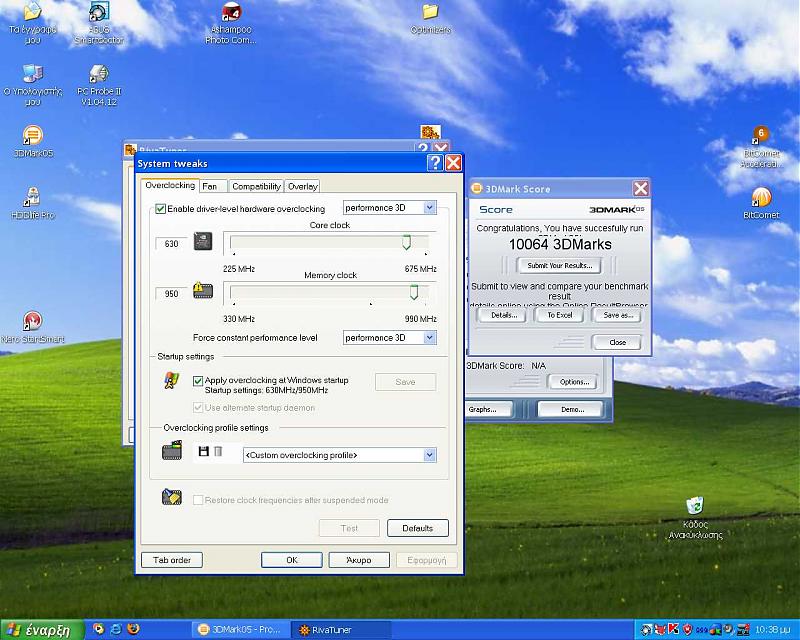The height and width of the screenshot is (640, 800).
Task: Open the Nero StartSmart desktop shortcut
Action: [33, 327]
